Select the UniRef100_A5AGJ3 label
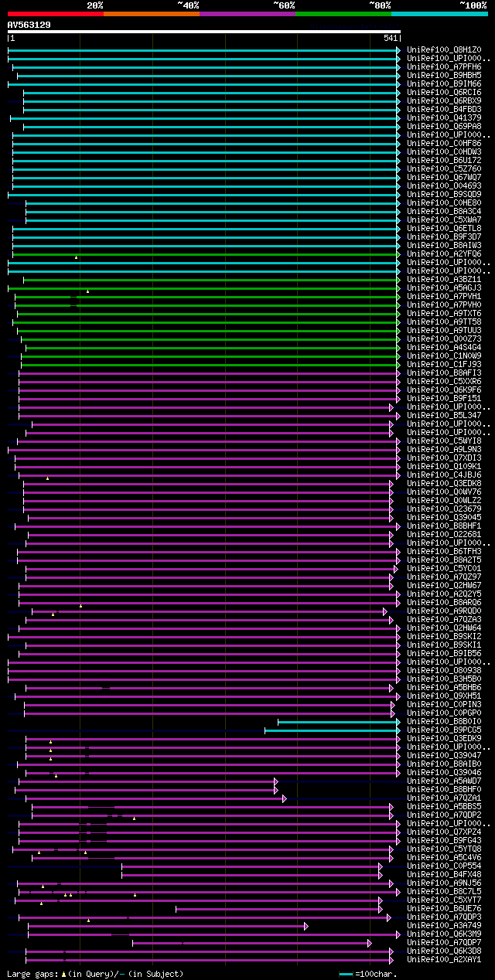This screenshot has width=495, height=980. [444, 288]
